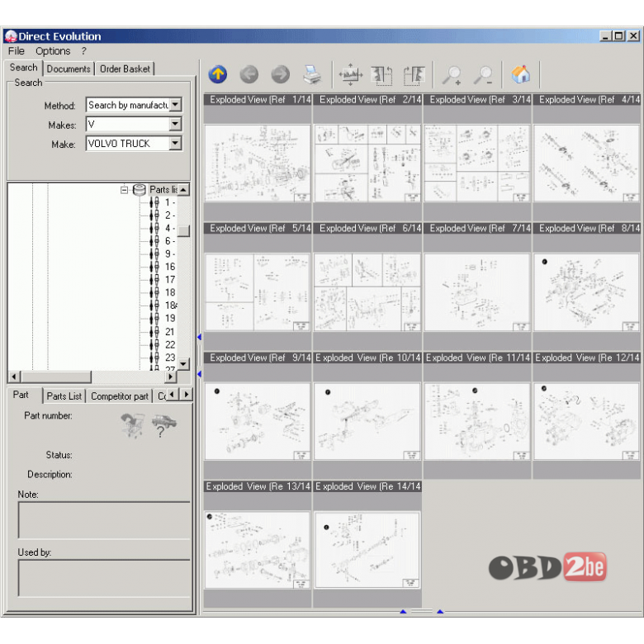Open Exploded View 7/14 thumbnail
Image resolution: width=644 pixels, height=644 pixels.
(x=477, y=292)
